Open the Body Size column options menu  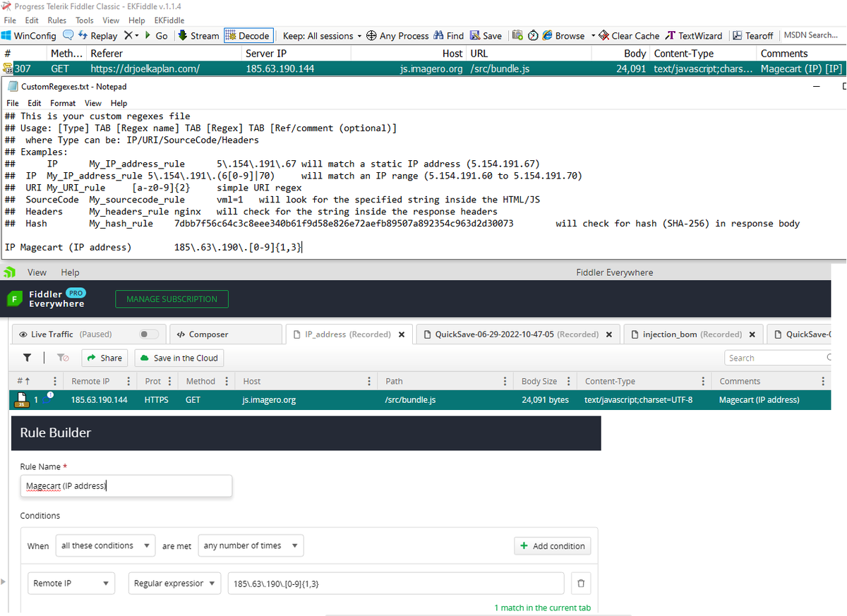click(568, 381)
